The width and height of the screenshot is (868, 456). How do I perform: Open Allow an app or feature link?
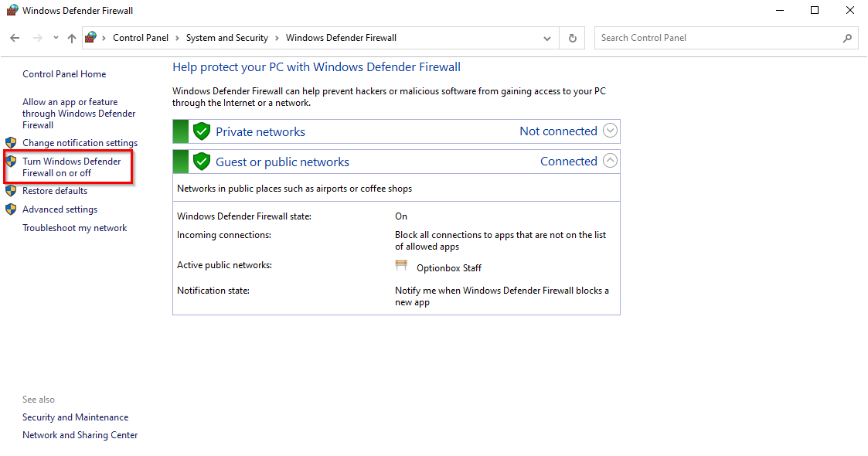[x=79, y=114]
